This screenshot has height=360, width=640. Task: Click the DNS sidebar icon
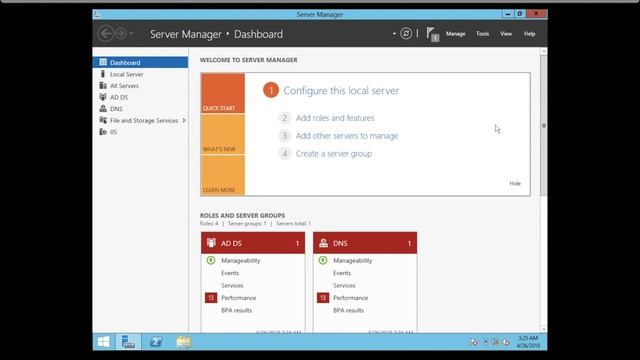click(103, 109)
